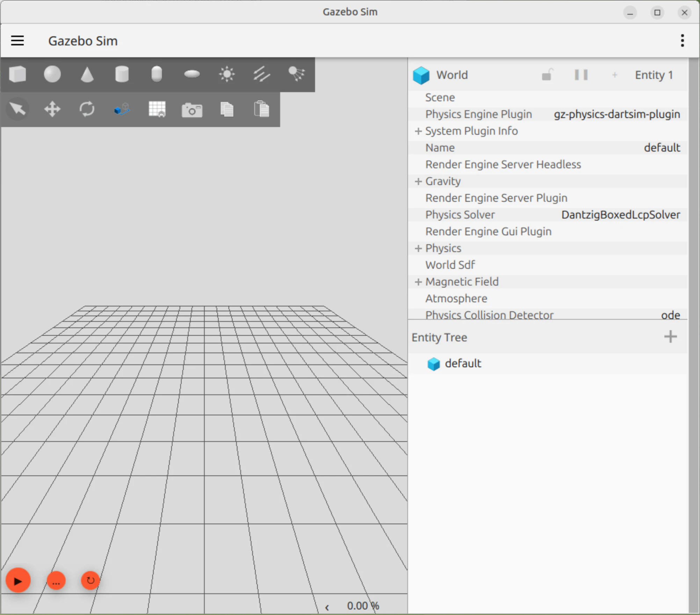
Task: Toggle the pause button in World inspector
Action: tap(581, 75)
